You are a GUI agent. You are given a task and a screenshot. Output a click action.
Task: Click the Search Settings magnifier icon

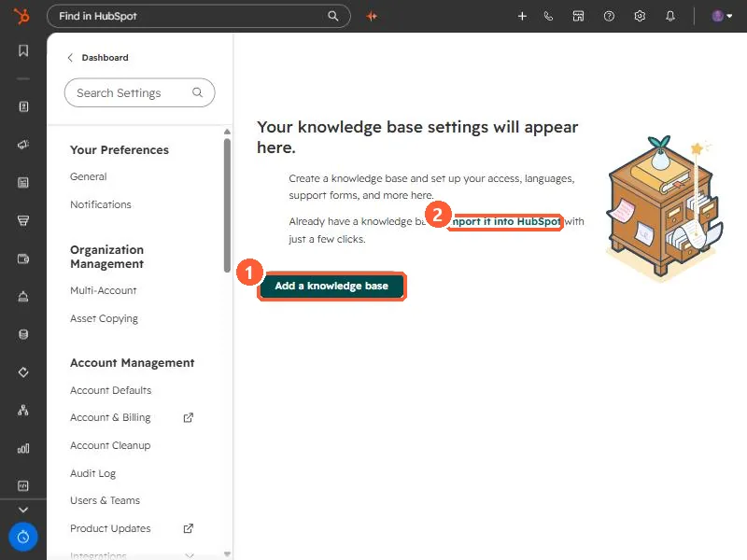coord(197,92)
